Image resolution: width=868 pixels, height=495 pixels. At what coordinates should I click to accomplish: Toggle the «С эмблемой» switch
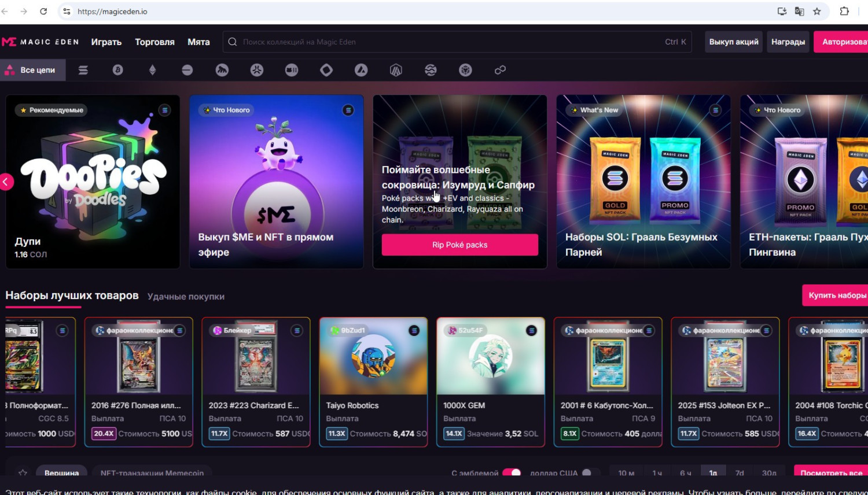(511, 473)
